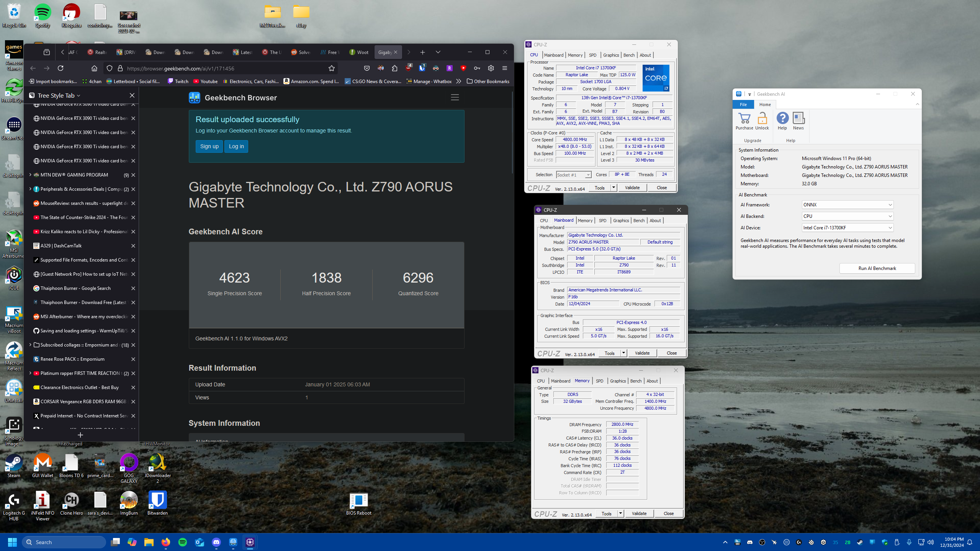The image size is (980, 551).
Task: Click the Unlock padlock icon in Geekbench AI
Action: (x=762, y=121)
